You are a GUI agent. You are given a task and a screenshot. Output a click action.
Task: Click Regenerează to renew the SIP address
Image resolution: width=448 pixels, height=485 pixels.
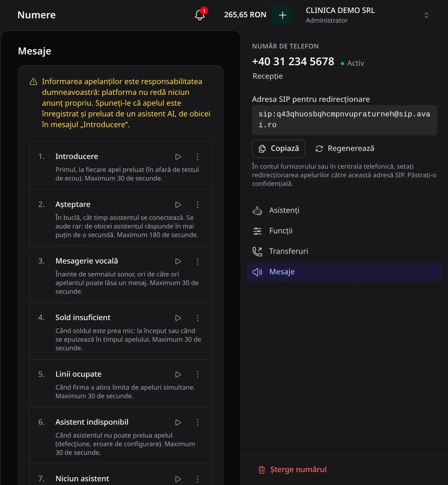pyautogui.click(x=345, y=148)
